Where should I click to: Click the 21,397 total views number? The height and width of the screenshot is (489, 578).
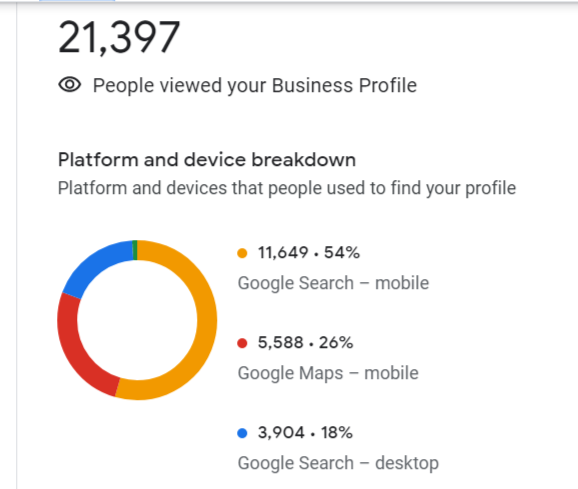[x=119, y=38]
